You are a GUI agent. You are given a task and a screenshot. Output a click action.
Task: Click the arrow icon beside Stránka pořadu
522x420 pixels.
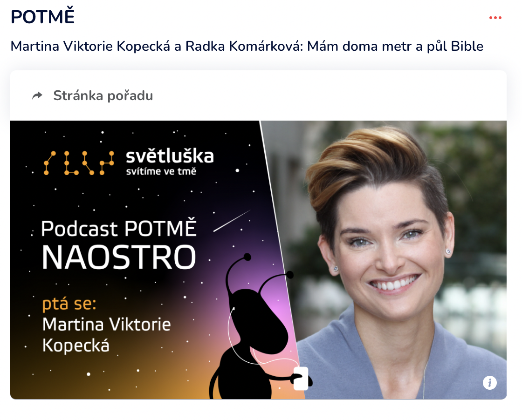pos(37,96)
